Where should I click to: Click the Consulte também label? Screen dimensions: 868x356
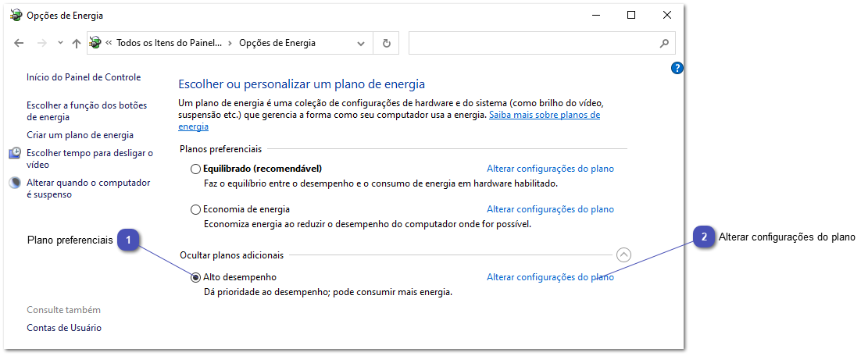pos(63,310)
